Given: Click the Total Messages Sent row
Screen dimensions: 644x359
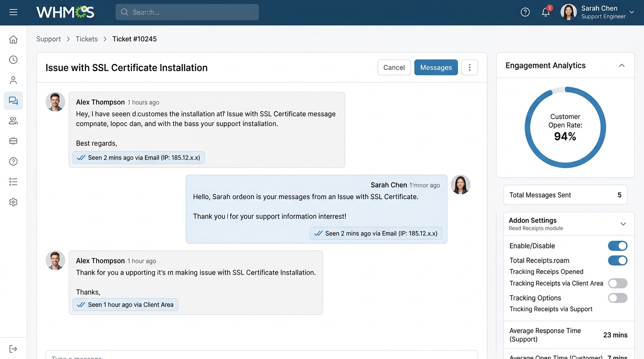Looking at the screenshot, I should pos(565,195).
